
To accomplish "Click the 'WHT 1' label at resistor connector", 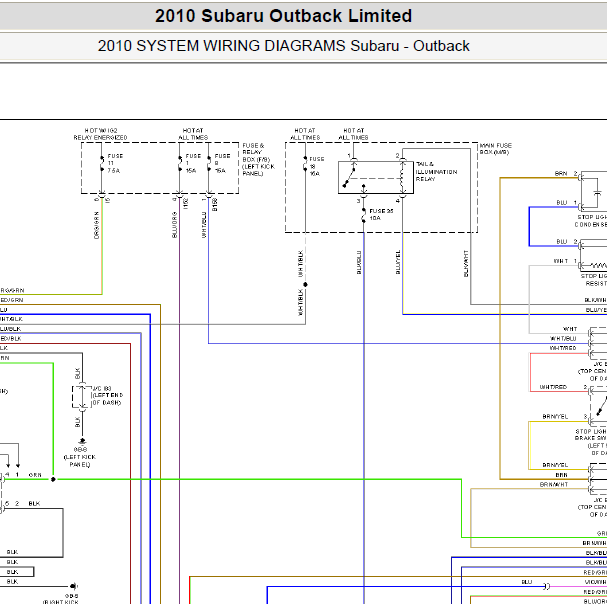I will point(565,261).
